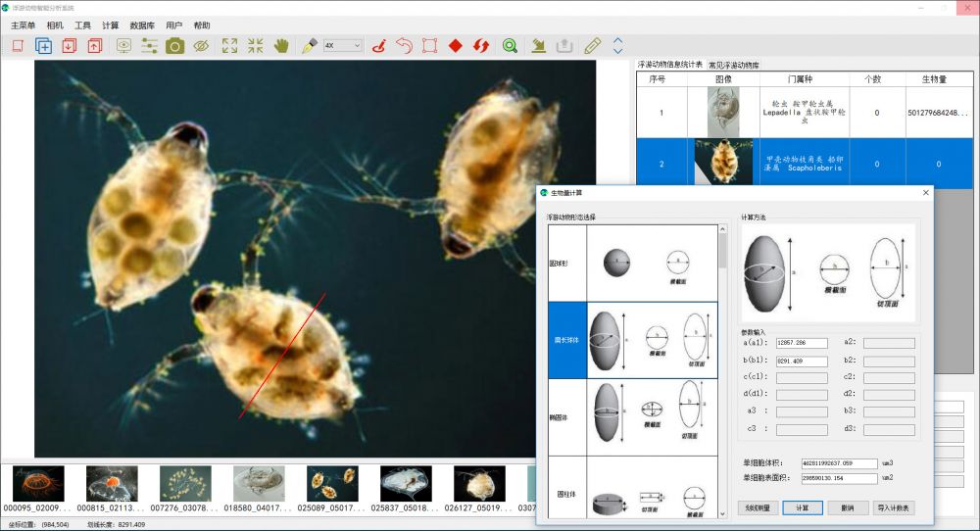Click the 计算 button in dialog
This screenshot has height=531, width=980.
pos(802,507)
